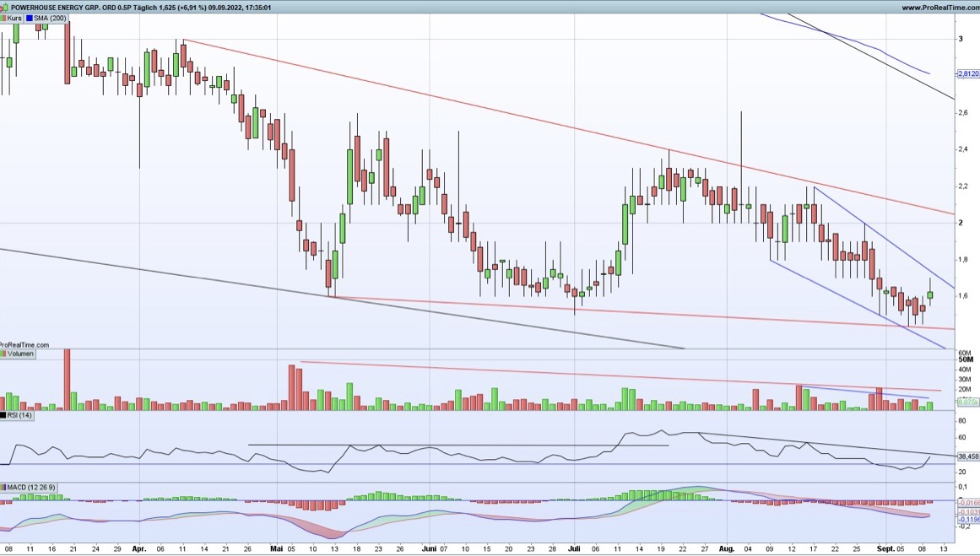The width and height of the screenshot is (980, 556).
Task: Click the Volumen legend icon
Action: point(3,354)
